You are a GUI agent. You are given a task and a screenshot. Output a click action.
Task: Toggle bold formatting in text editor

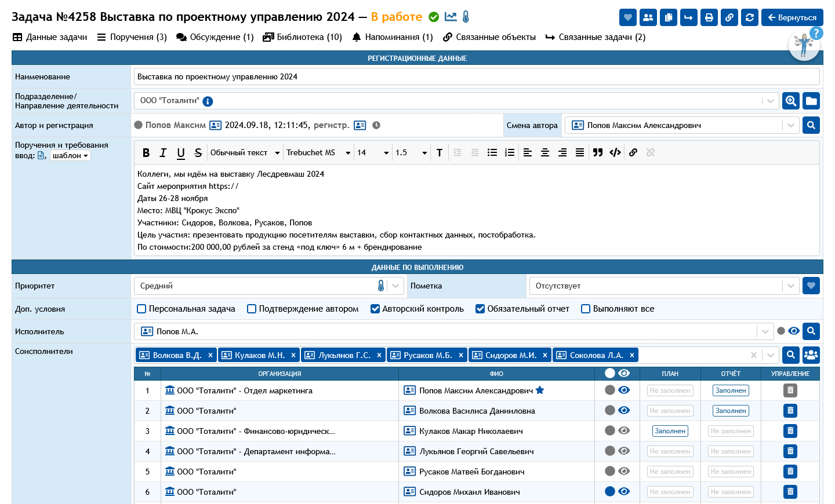[x=146, y=153]
